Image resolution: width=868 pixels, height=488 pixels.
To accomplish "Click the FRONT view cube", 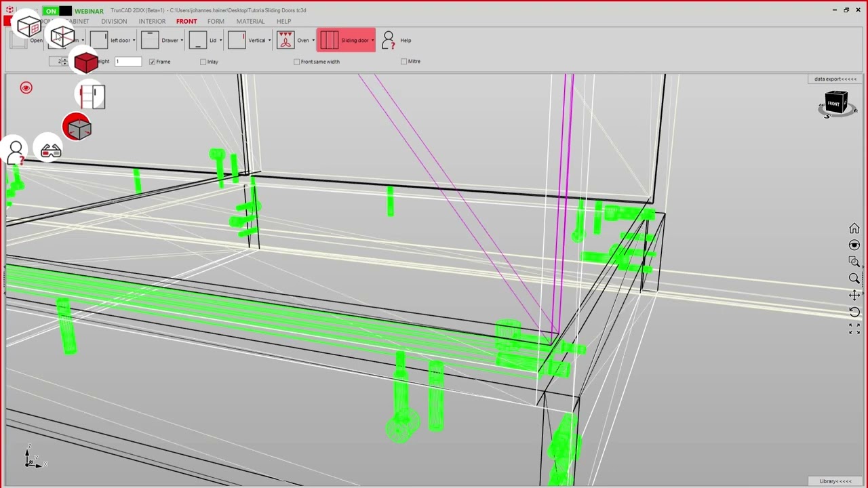I will click(x=835, y=104).
